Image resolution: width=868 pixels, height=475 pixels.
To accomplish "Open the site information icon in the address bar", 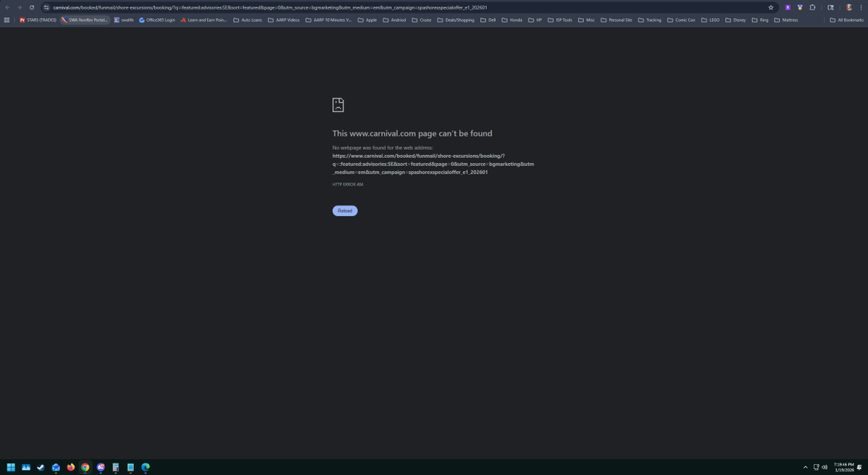I will point(47,7).
